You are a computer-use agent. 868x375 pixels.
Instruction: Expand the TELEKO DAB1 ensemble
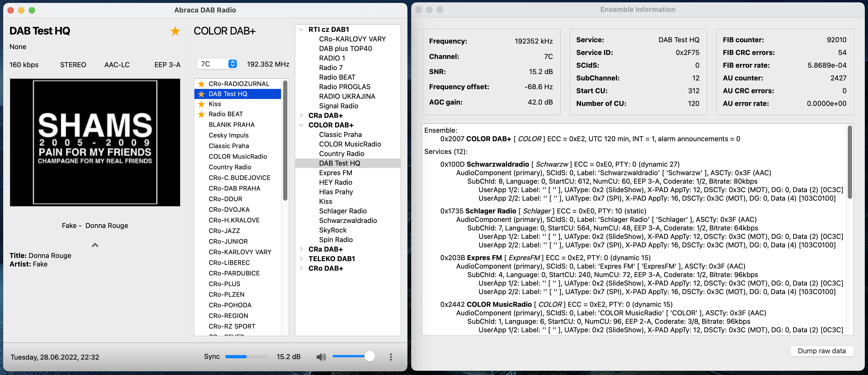tap(301, 258)
